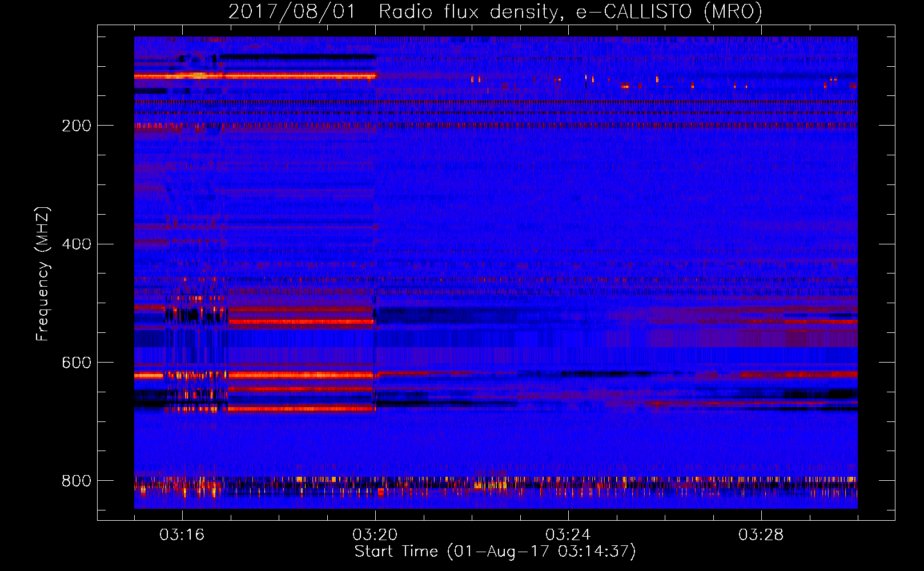Screen dimensions: 924x571
Task: Select the 600 frequency tick label
Action: click(77, 363)
